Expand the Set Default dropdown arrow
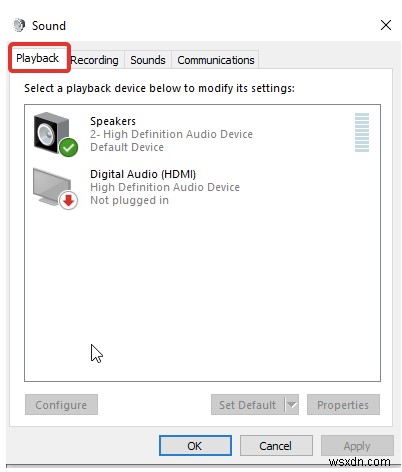 (292, 405)
